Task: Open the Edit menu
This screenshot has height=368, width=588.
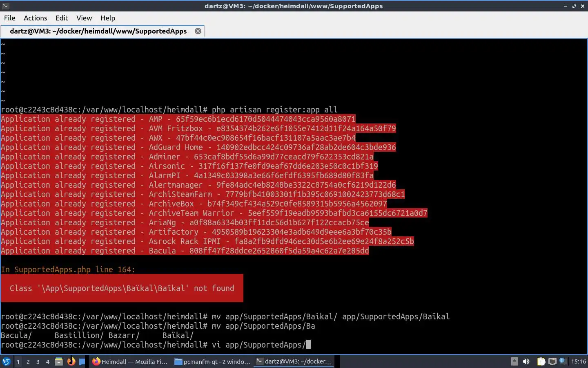Action: [62, 18]
